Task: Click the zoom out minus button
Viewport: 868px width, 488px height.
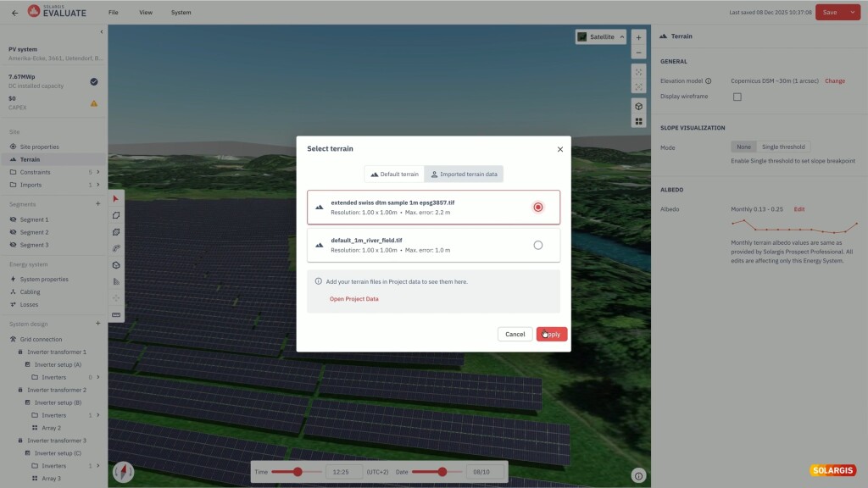Action: [x=638, y=53]
